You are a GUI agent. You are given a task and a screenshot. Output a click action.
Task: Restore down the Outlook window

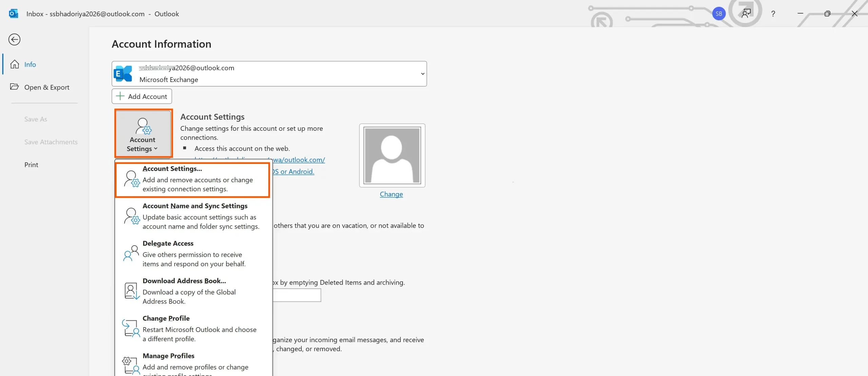coord(827,14)
